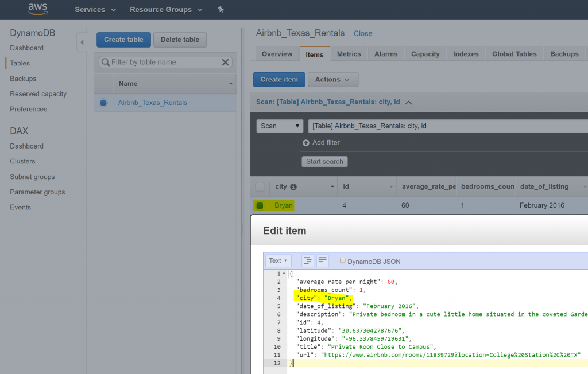The width and height of the screenshot is (588, 374).
Task: Click the Scan summary header text
Action: click(x=328, y=102)
